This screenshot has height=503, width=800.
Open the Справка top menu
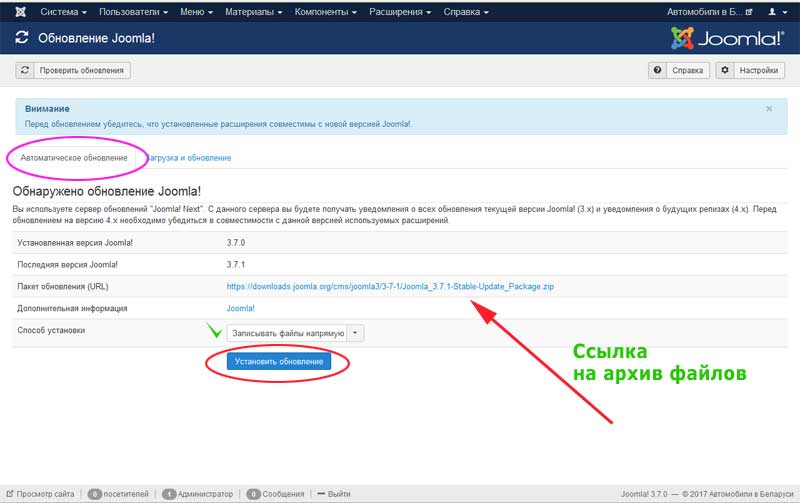tap(466, 12)
